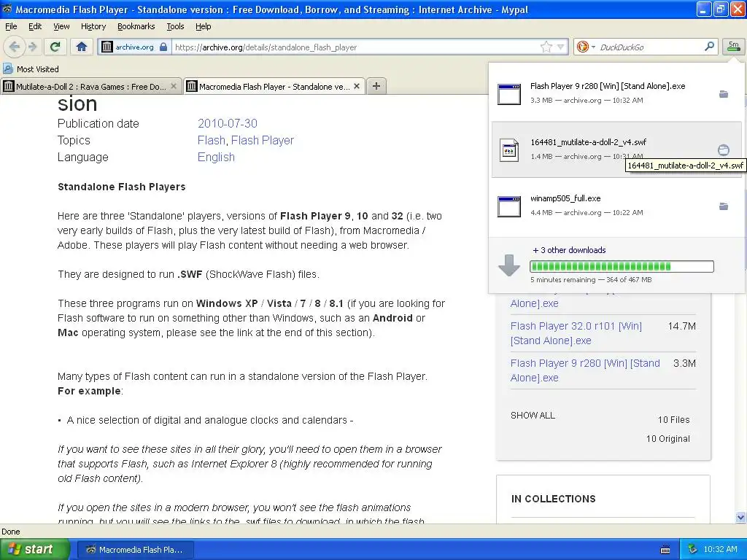Click the IN COLLECTIONS heading
747x560 pixels.
(x=553, y=499)
